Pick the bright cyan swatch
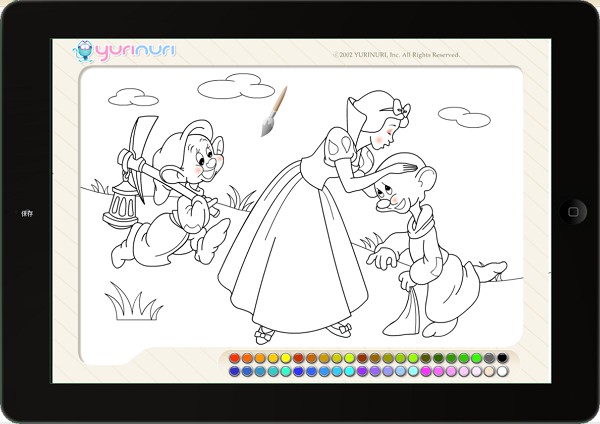 [349, 371]
